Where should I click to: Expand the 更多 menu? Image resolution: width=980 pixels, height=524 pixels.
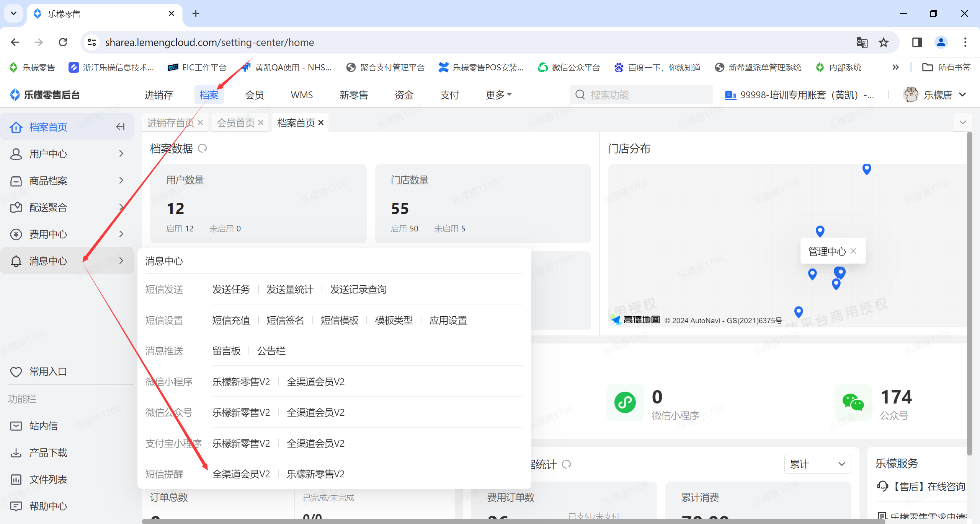pos(498,95)
